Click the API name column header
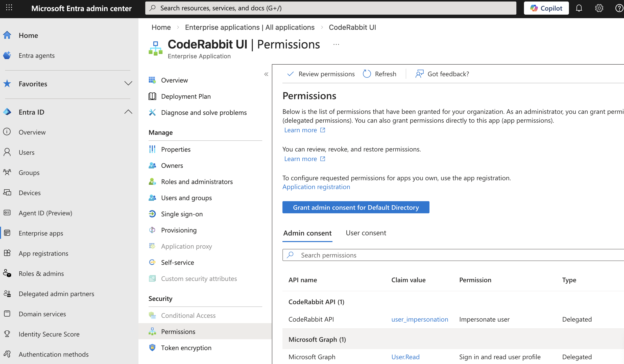The width and height of the screenshot is (624, 364). click(303, 280)
